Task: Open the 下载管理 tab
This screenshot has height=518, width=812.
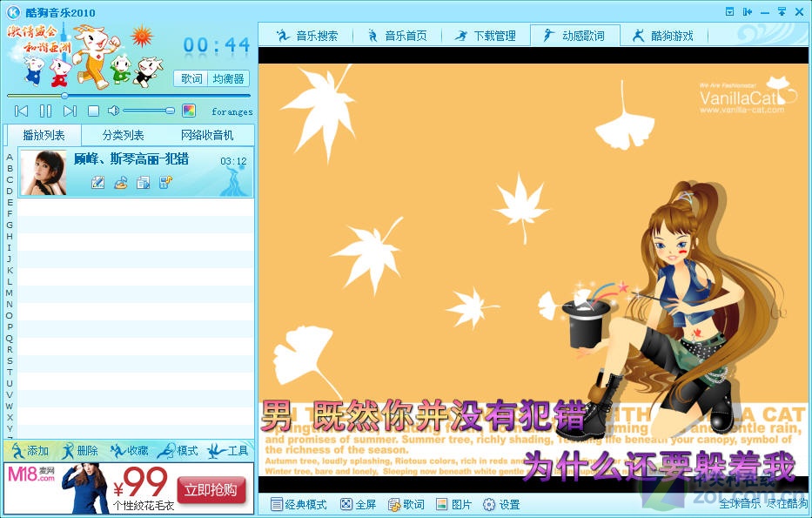Action: point(486,36)
